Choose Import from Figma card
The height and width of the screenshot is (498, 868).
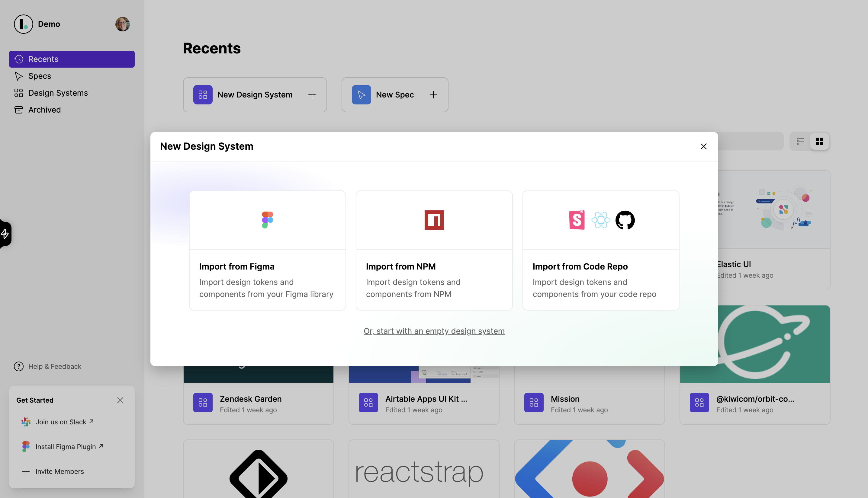click(267, 251)
